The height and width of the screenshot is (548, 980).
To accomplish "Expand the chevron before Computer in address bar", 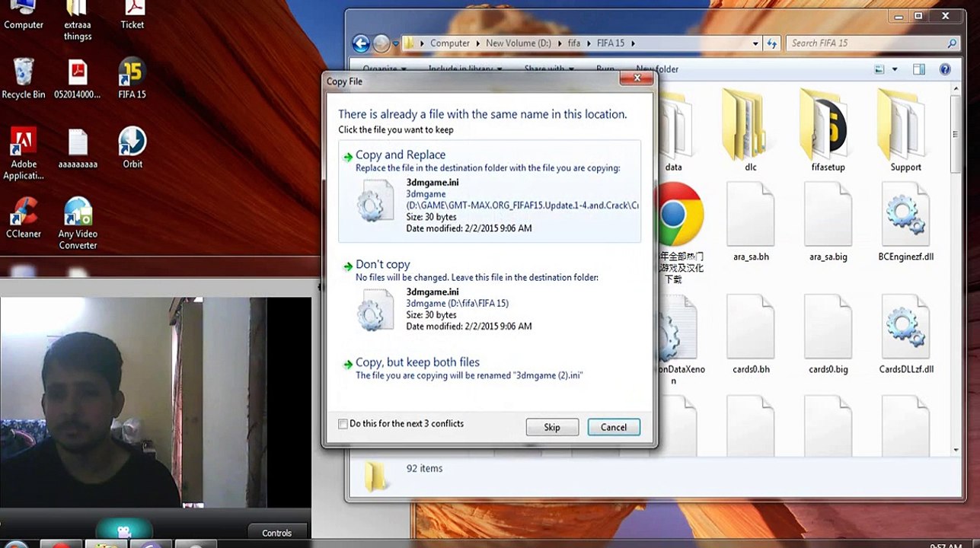I will [422, 43].
